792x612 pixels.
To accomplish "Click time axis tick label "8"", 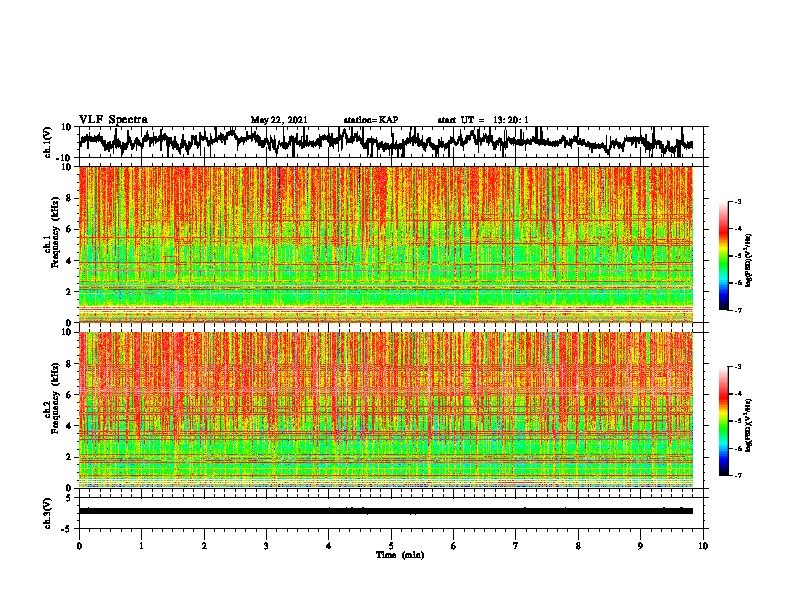I will pos(578,546).
